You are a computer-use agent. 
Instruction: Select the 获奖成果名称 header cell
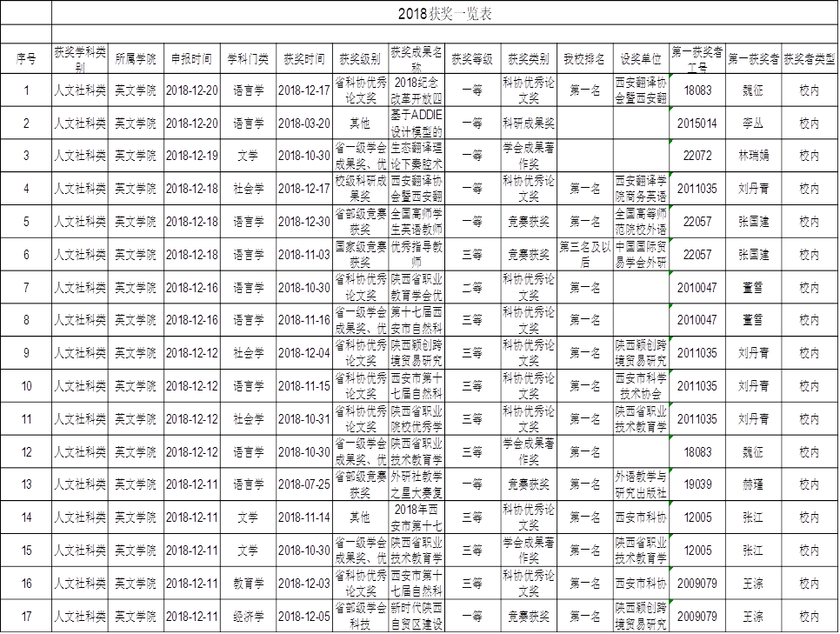coord(416,58)
